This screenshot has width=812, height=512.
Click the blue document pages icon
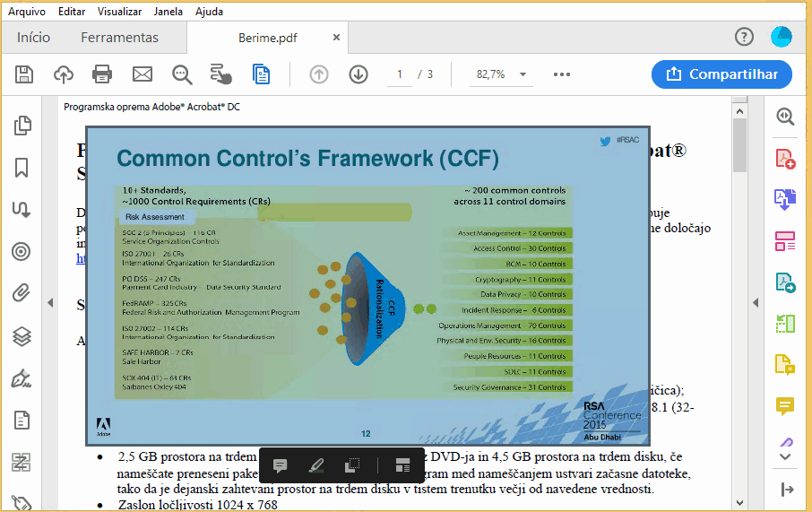(261, 74)
